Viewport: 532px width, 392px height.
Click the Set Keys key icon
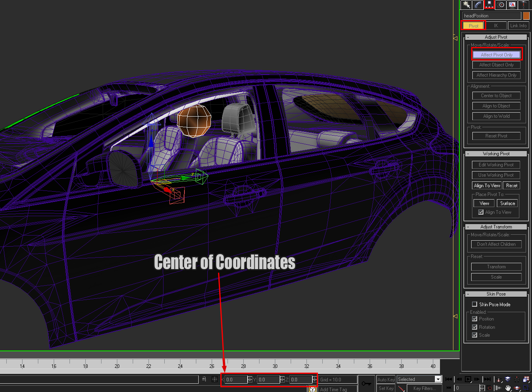(366, 383)
